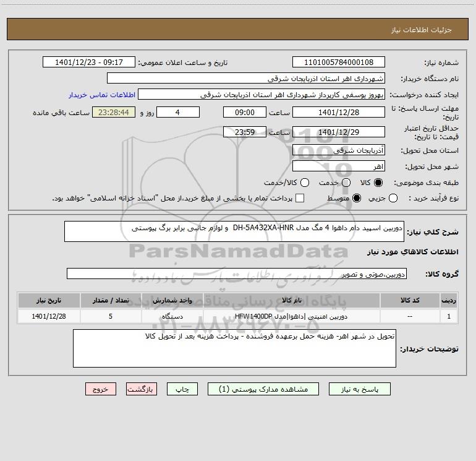The width and height of the screenshot is (476, 461).
Task: Click the unit cell دستگاه
Action: pos(172,316)
